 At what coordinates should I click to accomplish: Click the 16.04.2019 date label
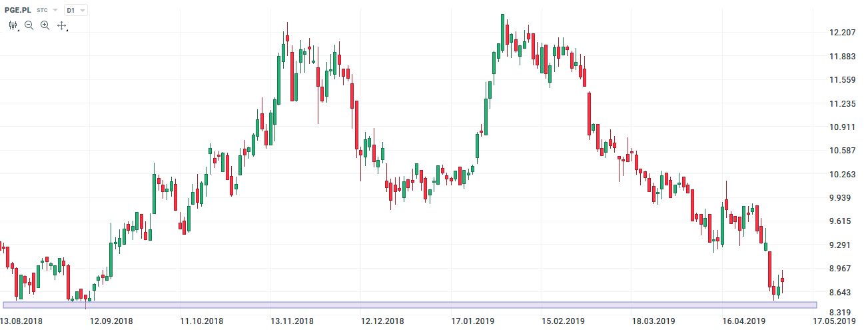pyautogui.click(x=743, y=321)
